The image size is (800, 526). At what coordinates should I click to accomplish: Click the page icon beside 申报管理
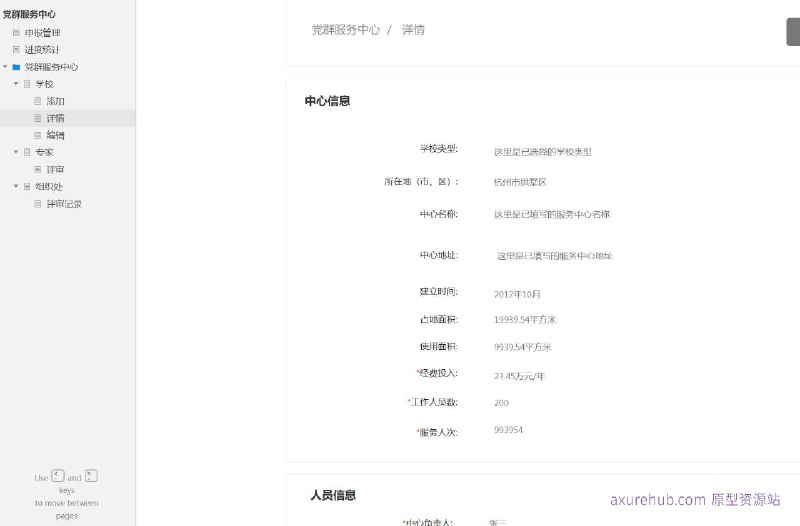point(16,33)
